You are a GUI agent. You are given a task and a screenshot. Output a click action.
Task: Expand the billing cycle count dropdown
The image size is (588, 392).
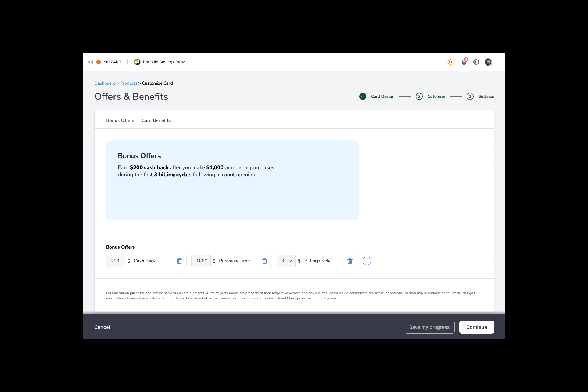click(x=286, y=261)
